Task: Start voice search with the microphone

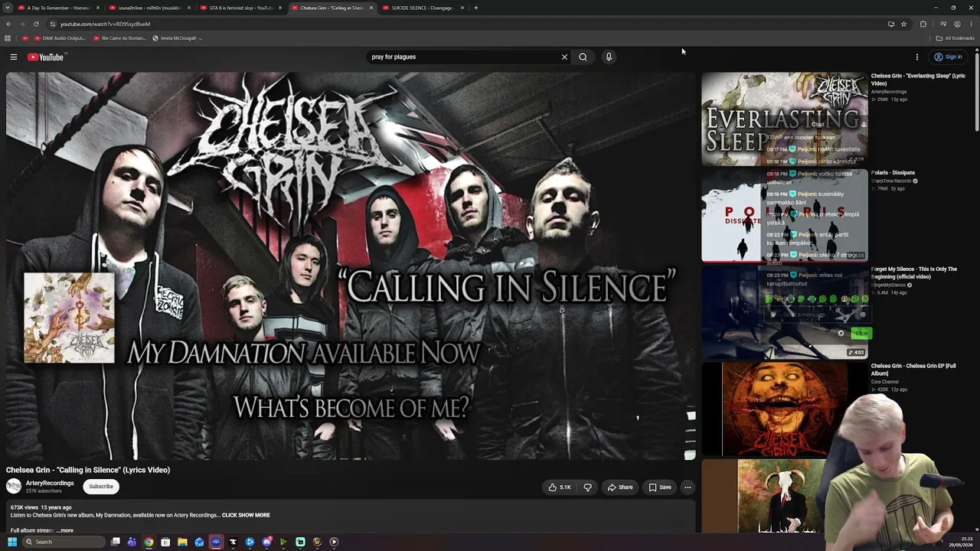Action: [609, 57]
